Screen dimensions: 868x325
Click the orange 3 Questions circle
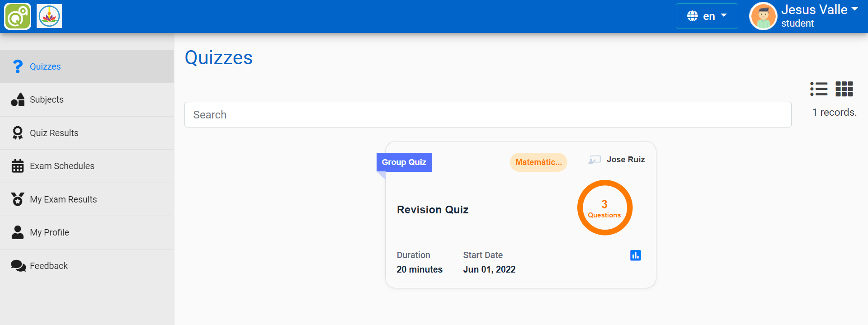click(604, 208)
